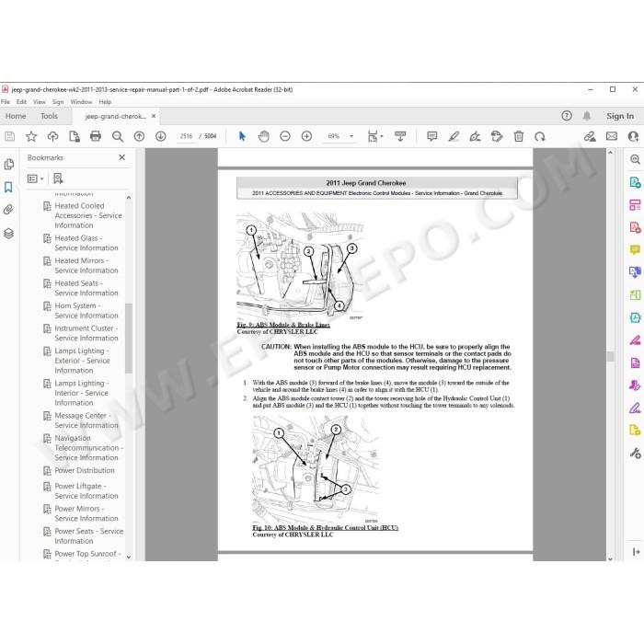Open the Power Distribution bookmark
644x644 pixels.
(85, 470)
